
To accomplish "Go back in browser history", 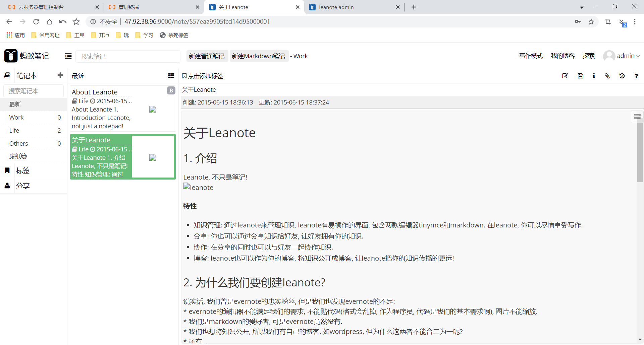I will 9,22.
